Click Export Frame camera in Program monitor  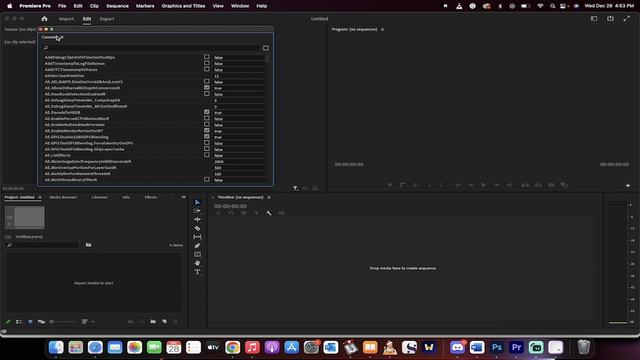(x=551, y=185)
